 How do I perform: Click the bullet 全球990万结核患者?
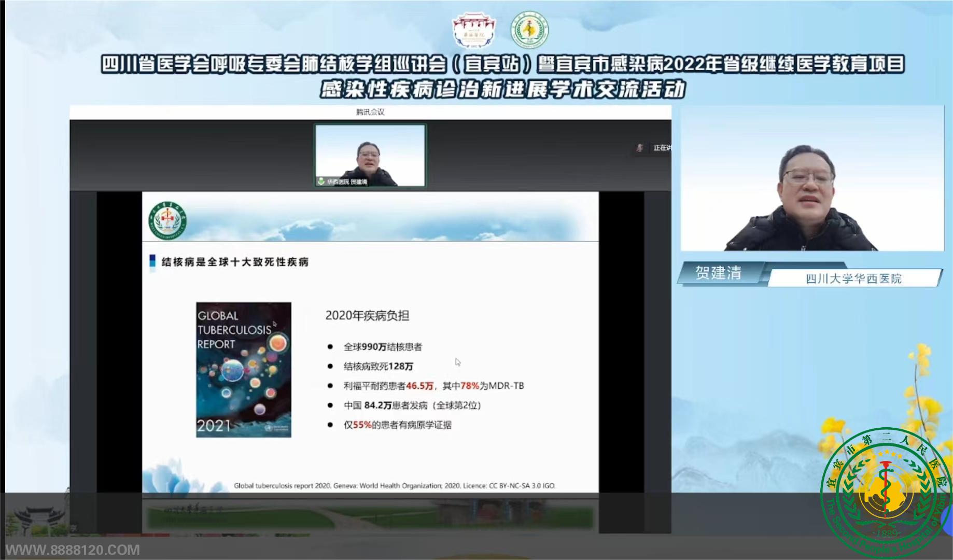383,347
